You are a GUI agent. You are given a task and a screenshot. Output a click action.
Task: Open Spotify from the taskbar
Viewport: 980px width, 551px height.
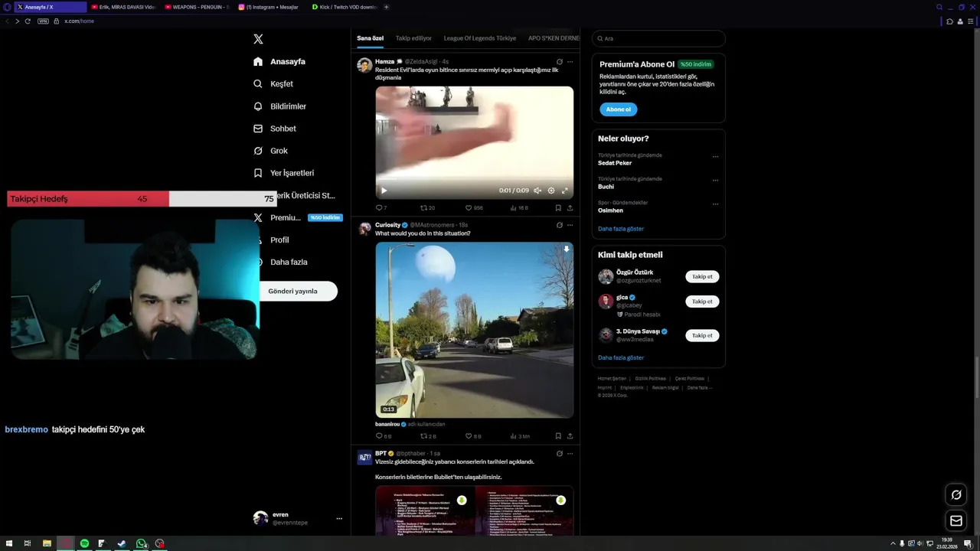(x=84, y=543)
